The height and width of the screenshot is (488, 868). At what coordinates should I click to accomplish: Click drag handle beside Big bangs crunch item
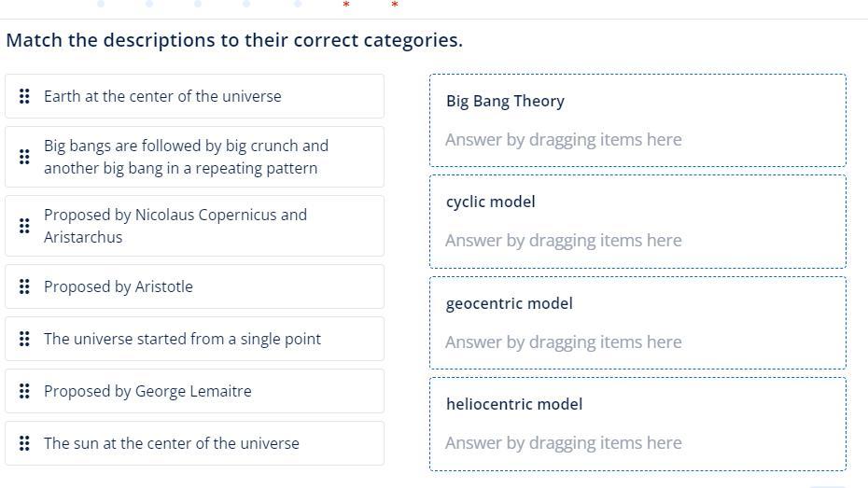pyautogui.click(x=24, y=157)
